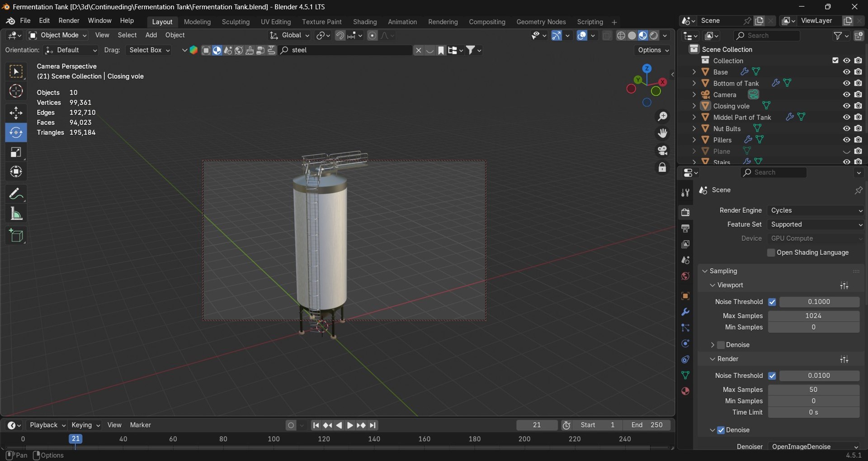
Task: Choose the Move tool
Action: (16, 113)
